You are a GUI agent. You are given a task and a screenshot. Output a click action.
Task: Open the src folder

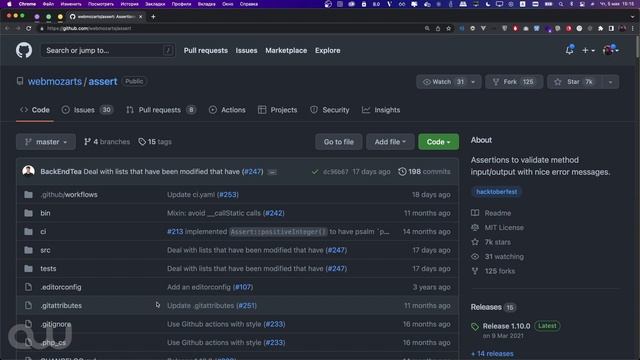click(x=45, y=250)
